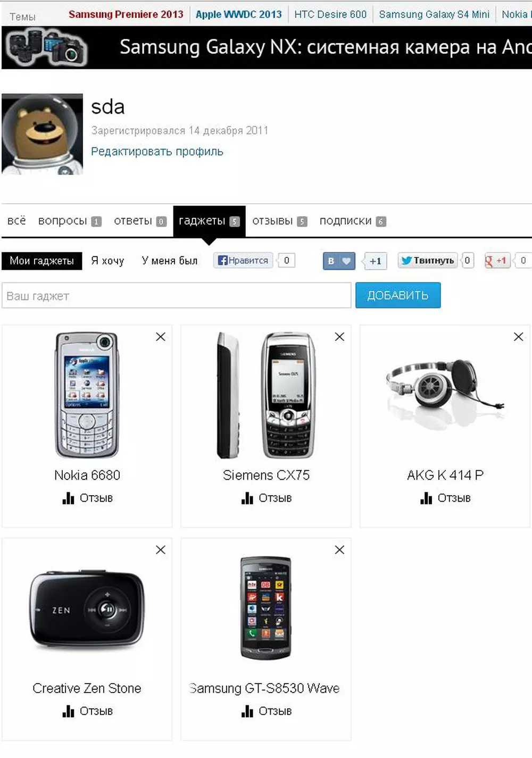Switch to У меня был filter
532x758 pixels.
pyautogui.click(x=170, y=261)
